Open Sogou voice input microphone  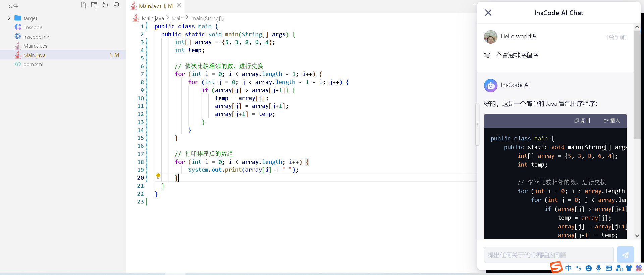[x=598, y=268]
